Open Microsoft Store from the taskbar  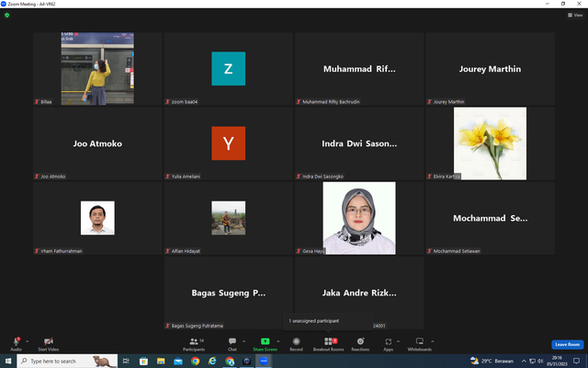(143, 361)
